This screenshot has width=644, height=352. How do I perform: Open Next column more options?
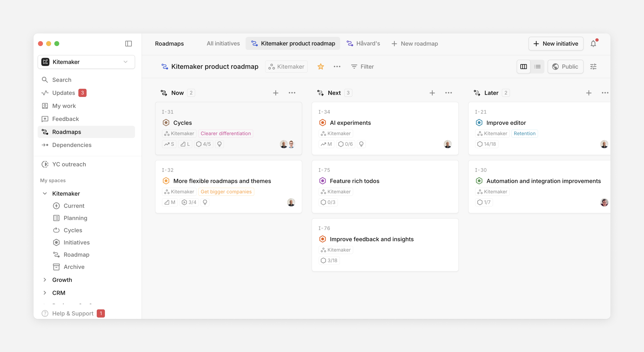click(448, 93)
